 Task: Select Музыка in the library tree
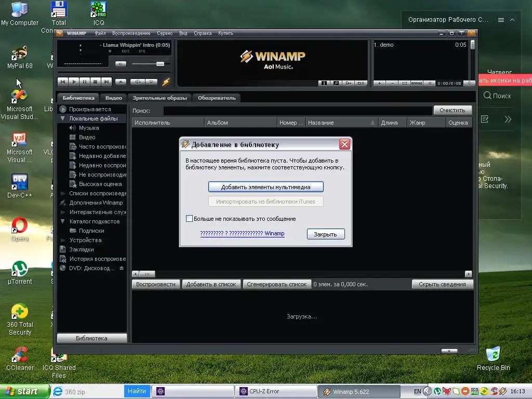pyautogui.click(x=89, y=128)
